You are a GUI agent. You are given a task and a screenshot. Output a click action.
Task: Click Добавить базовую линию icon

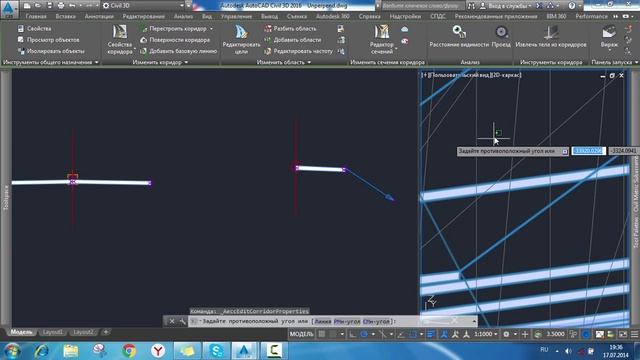coord(143,51)
